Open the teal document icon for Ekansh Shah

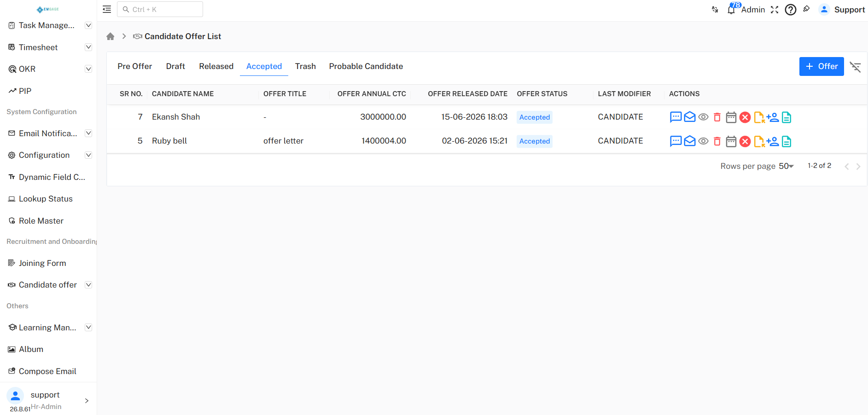786,117
